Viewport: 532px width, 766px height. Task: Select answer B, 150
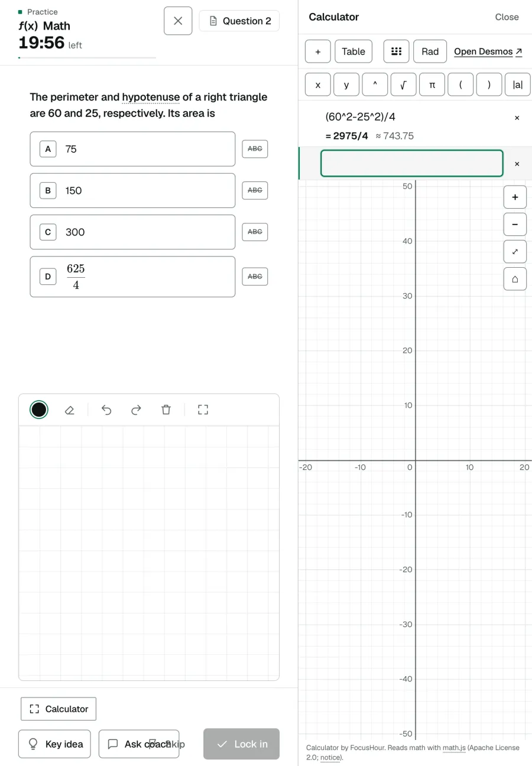(132, 190)
